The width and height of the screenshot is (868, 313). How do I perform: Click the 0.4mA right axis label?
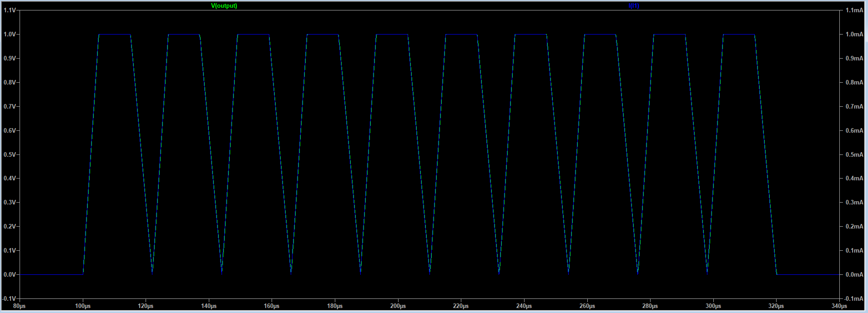tap(854, 179)
